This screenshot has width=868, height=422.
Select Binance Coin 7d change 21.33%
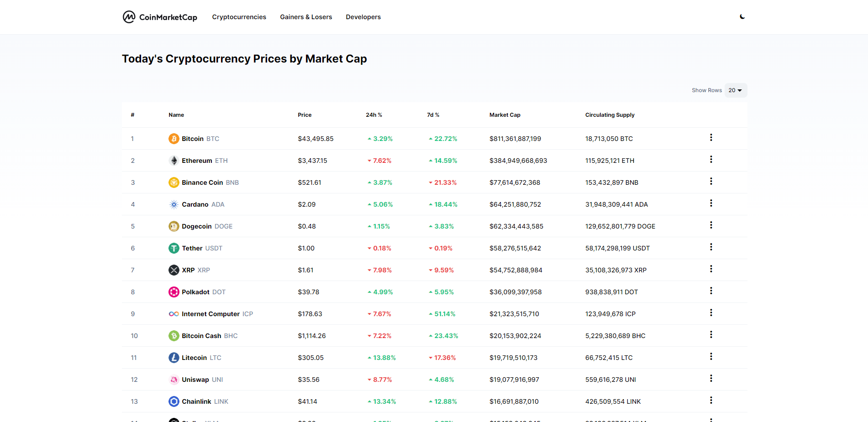[x=442, y=182]
